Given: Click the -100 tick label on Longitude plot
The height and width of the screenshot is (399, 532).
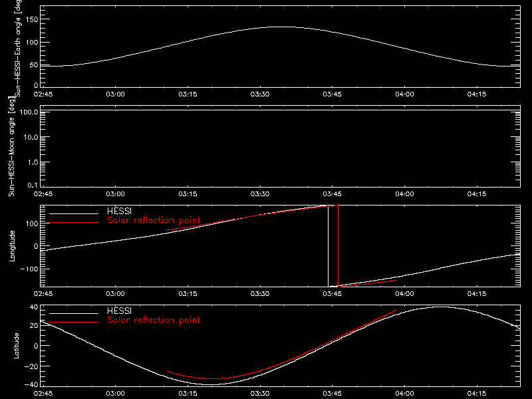Looking at the screenshot, I should point(29,269).
